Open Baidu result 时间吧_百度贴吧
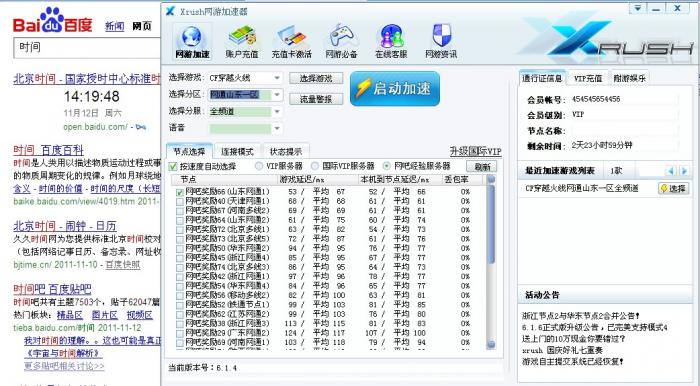This screenshot has height=386, width=700. 52,289
